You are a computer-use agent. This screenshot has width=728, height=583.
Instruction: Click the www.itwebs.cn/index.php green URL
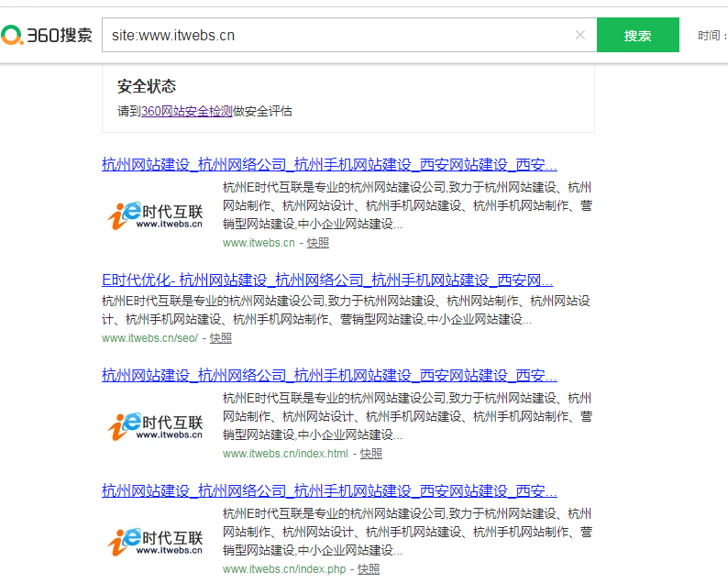click(284, 569)
